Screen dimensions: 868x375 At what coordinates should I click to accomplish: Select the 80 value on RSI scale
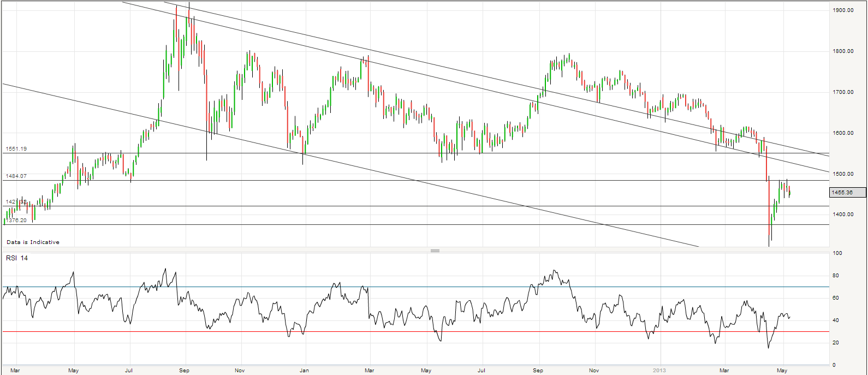click(x=835, y=276)
